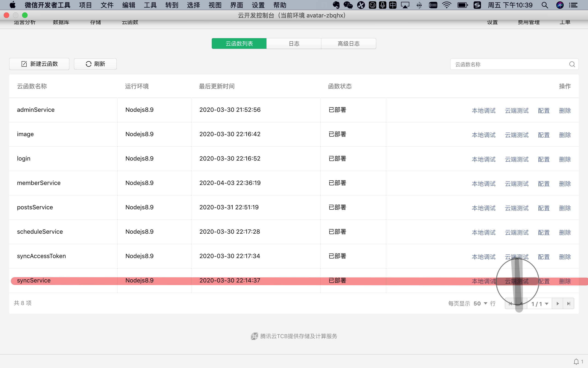The height and width of the screenshot is (368, 588).
Task: Open the 数据库 section
Action: click(x=61, y=23)
